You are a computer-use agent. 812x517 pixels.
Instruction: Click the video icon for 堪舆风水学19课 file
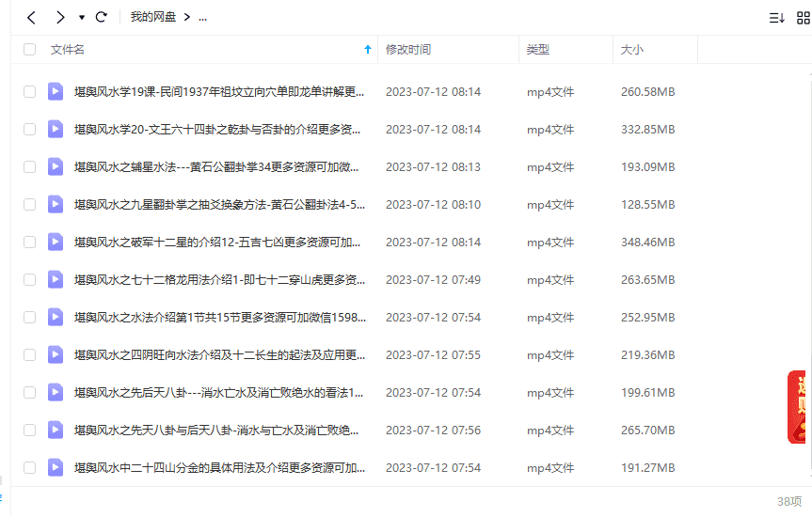click(56, 91)
